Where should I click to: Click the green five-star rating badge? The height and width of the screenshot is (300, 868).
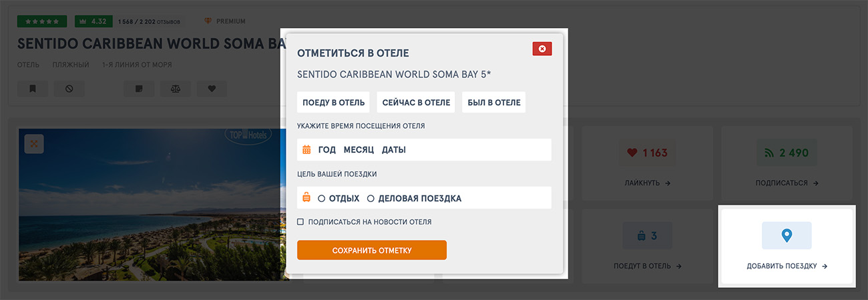pos(42,21)
